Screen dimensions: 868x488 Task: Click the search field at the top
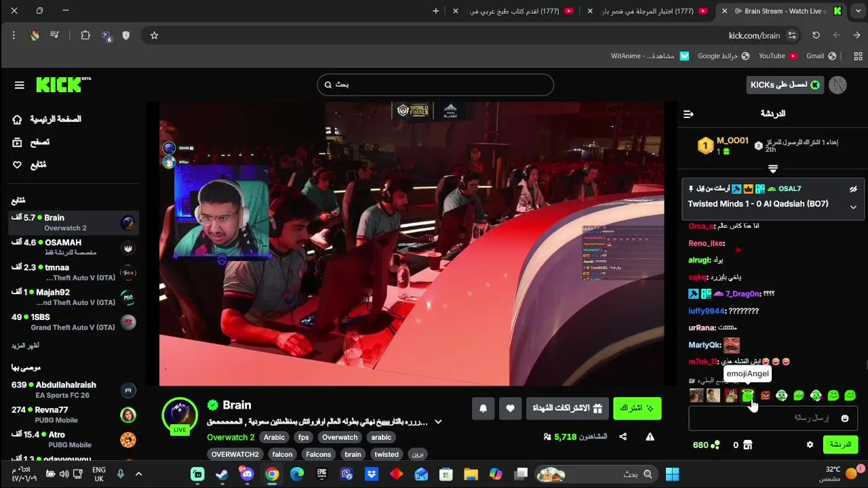(435, 85)
